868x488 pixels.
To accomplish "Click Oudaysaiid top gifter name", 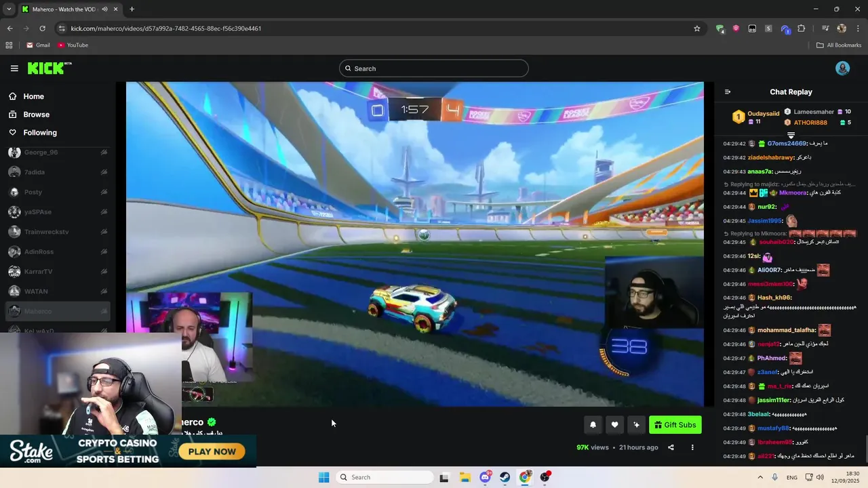I will [763, 114].
